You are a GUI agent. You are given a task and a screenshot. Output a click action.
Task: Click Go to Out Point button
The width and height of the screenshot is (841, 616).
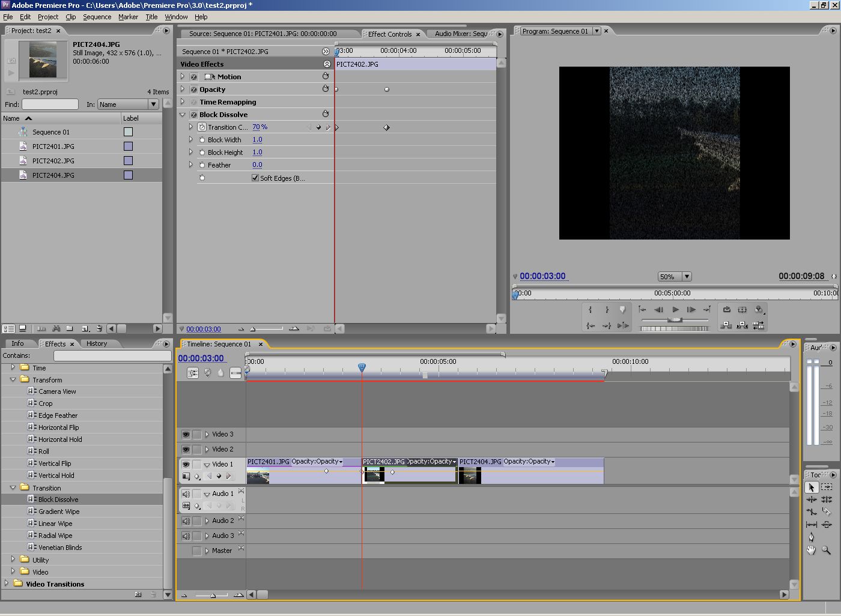coord(607,325)
